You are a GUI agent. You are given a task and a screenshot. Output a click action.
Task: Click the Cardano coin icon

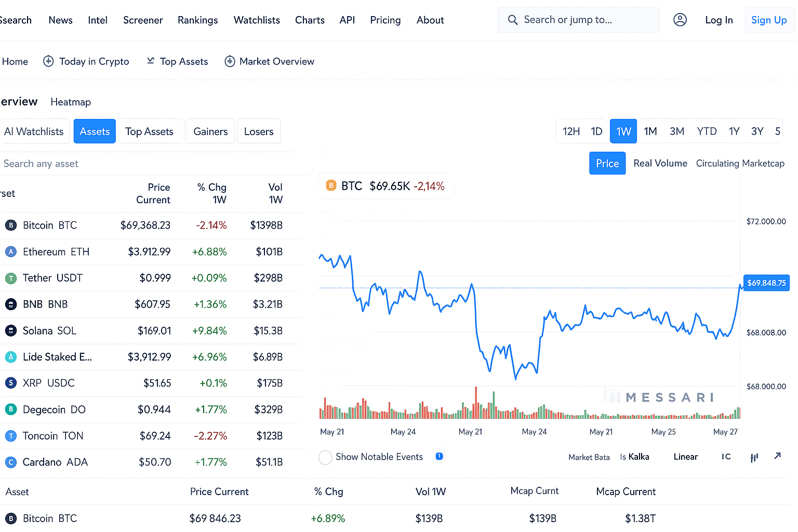tap(11, 462)
